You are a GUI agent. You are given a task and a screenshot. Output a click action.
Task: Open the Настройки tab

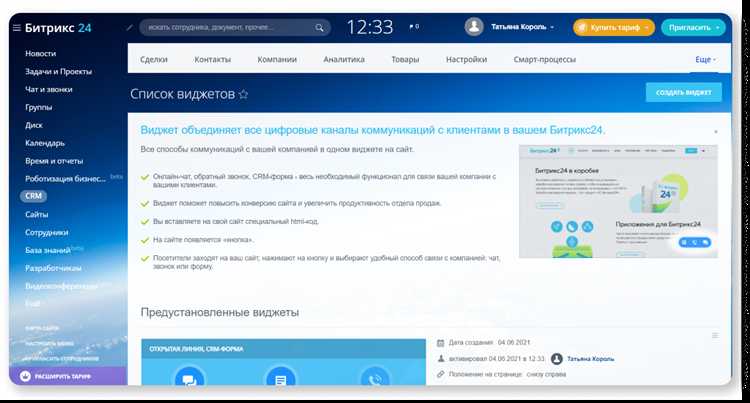(466, 60)
